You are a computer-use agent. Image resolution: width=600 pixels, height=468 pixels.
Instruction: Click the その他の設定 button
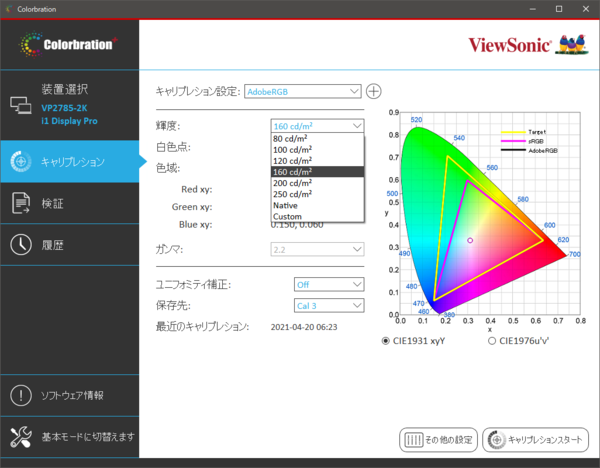coord(439,440)
